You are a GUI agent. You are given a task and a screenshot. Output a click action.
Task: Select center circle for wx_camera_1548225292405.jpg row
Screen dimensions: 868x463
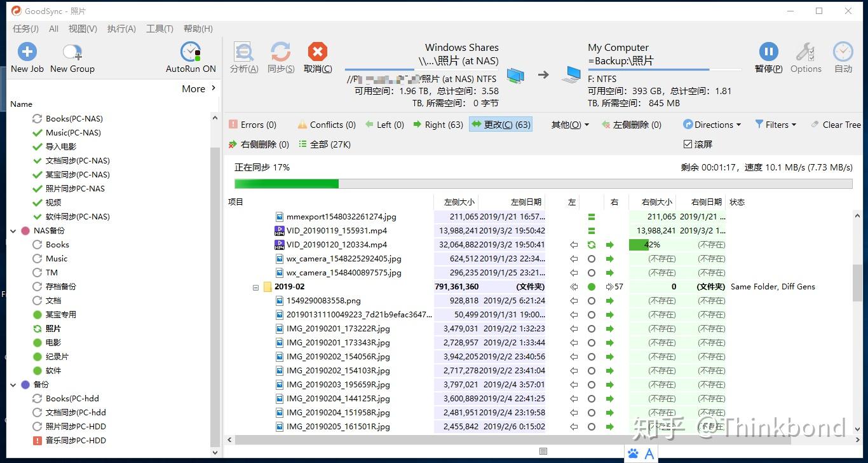[x=592, y=259]
